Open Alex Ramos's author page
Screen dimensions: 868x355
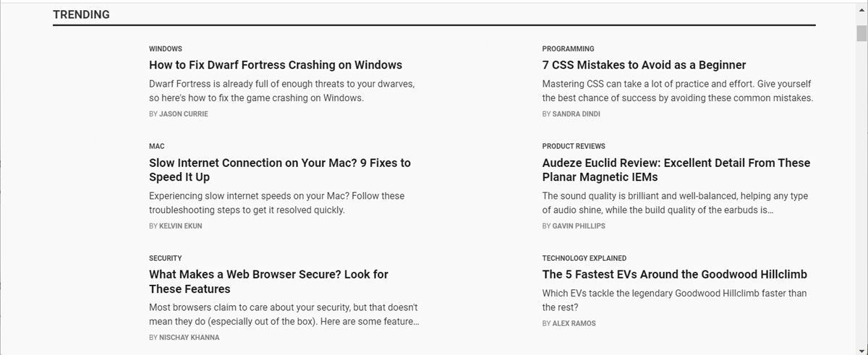click(x=574, y=324)
